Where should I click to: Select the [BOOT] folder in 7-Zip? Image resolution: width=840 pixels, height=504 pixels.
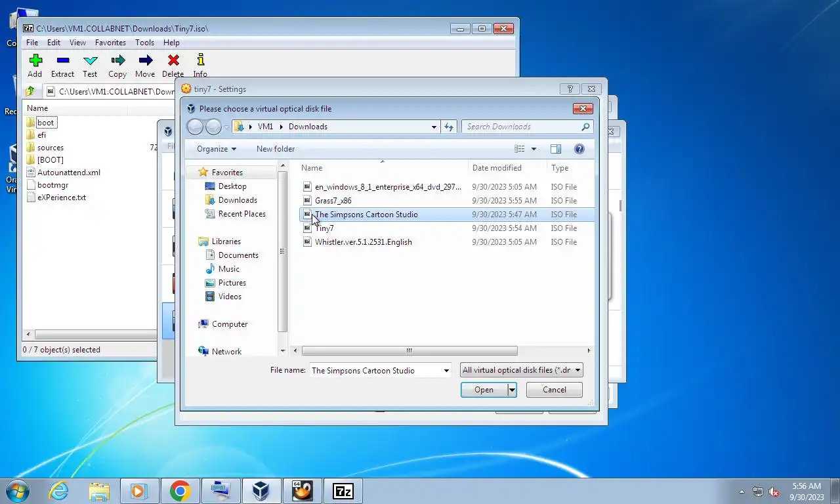point(50,160)
